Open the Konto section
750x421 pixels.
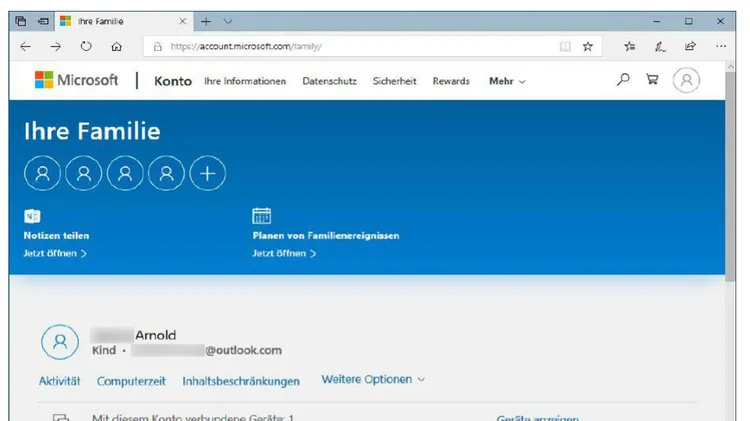pos(173,81)
